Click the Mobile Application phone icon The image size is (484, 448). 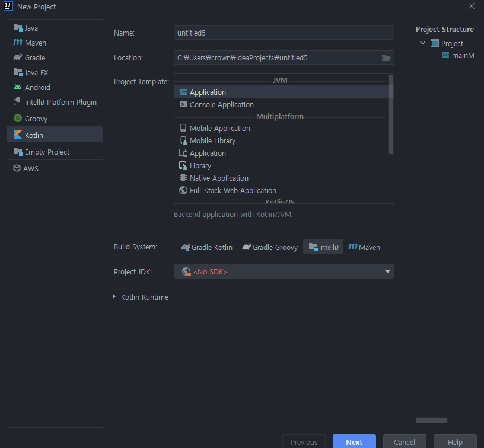pos(183,127)
